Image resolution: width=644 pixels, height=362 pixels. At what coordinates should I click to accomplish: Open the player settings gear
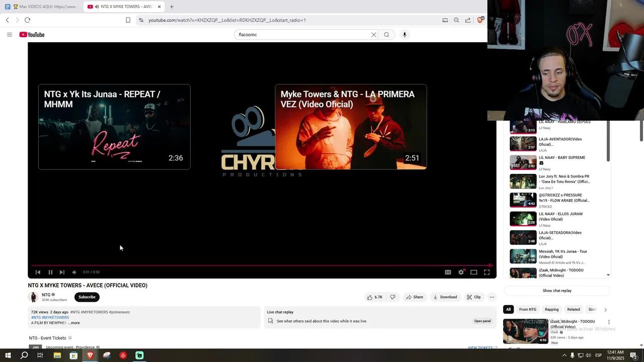pos(461,272)
